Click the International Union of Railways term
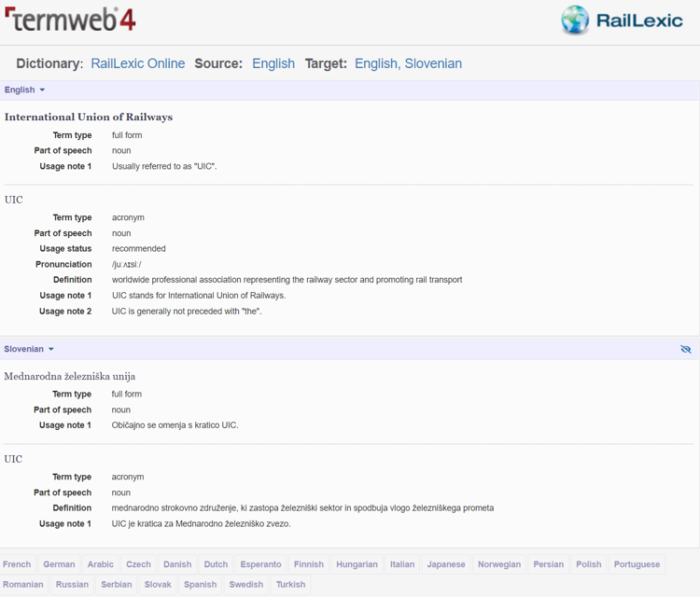The width and height of the screenshot is (700, 597). pos(89,117)
